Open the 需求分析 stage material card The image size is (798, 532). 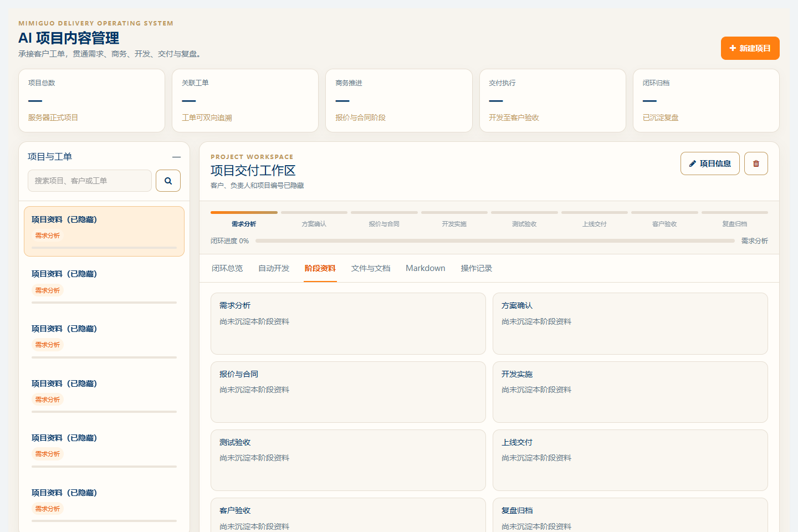click(348, 324)
